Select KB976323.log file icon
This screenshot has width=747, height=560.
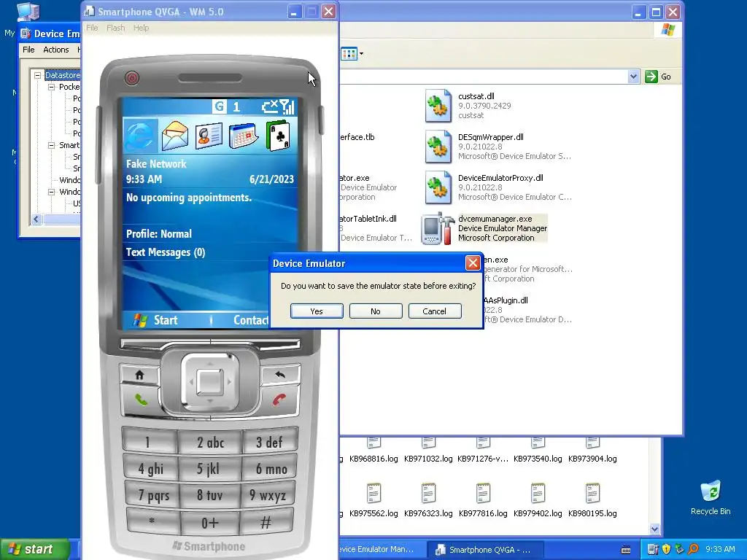[429, 494]
